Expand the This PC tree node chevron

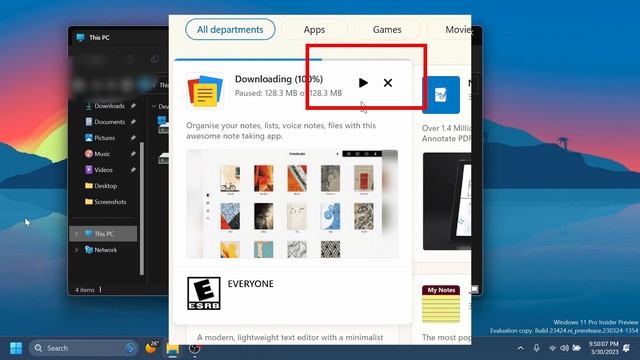76,234
